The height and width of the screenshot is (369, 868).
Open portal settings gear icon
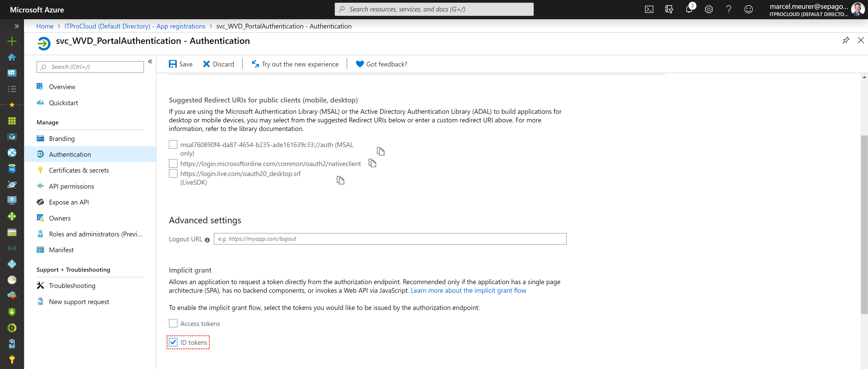[709, 10]
